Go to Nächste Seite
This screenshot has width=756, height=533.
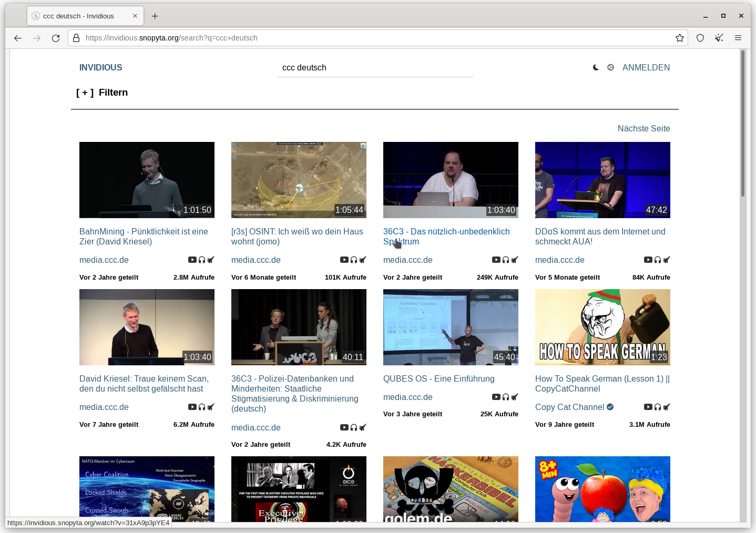click(x=643, y=128)
